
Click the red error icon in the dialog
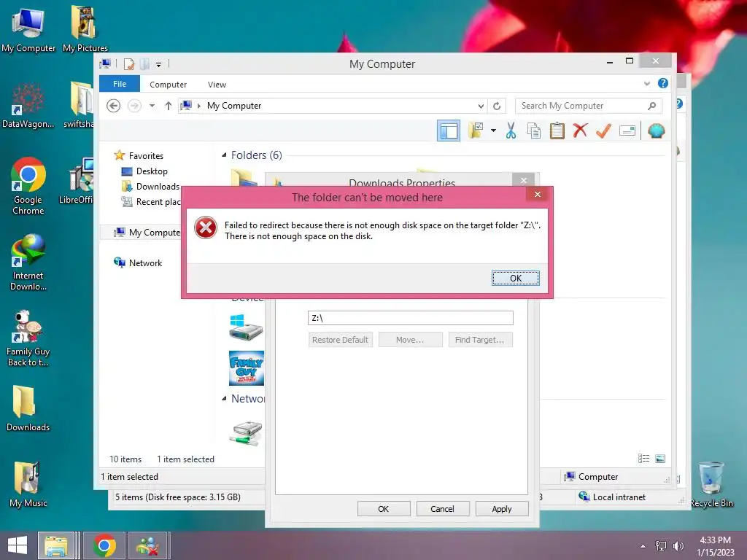point(206,228)
